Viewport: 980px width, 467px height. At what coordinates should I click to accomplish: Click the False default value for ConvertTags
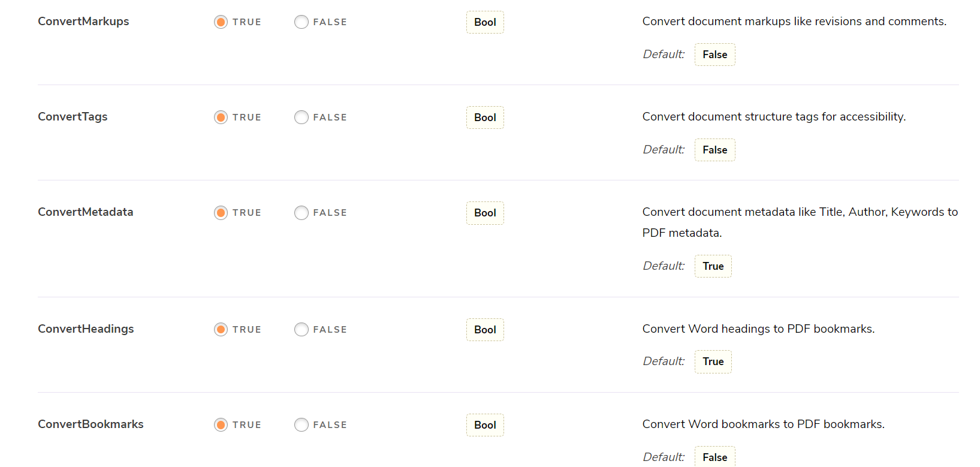[714, 149]
